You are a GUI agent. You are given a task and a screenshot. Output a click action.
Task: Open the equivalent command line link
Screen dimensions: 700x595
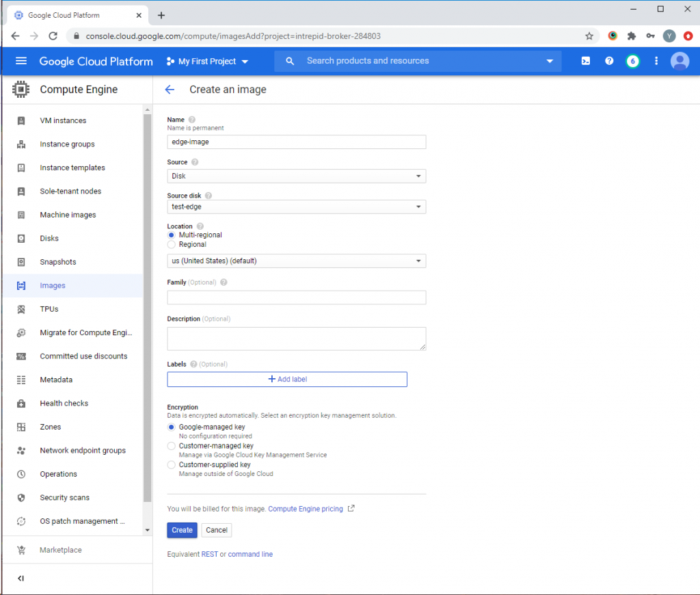250,555
